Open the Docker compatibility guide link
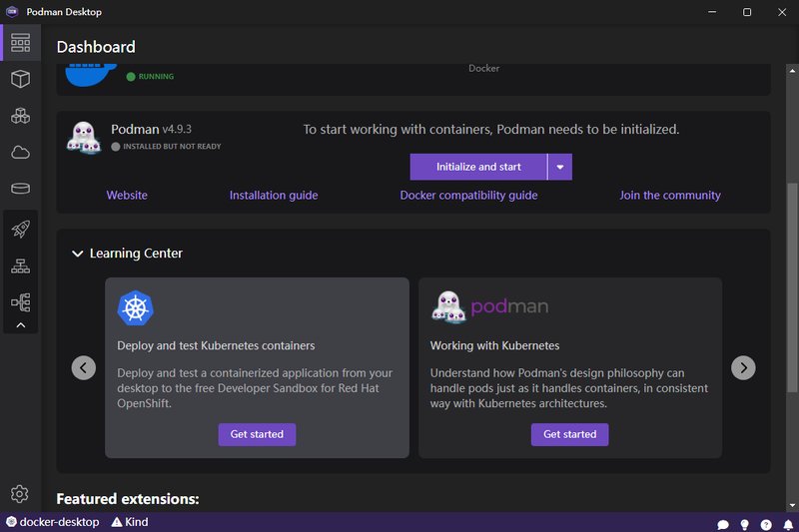Screen dimensions: 799x532 (468, 196)
